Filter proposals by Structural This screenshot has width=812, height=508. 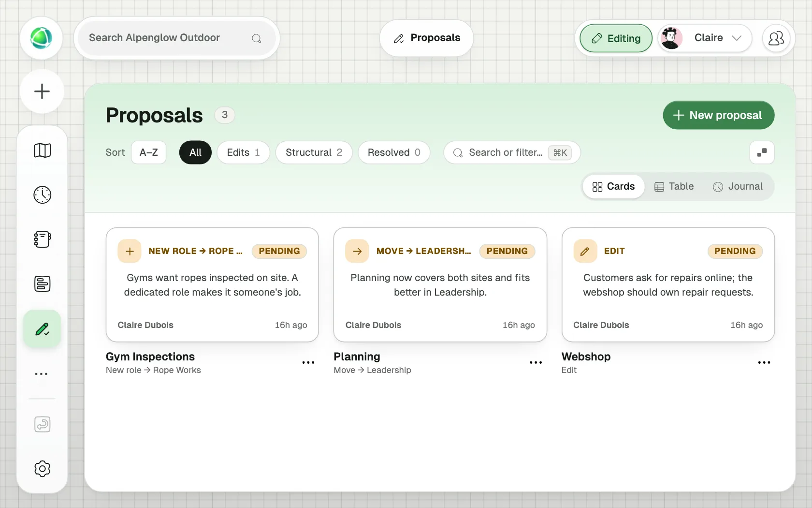[314, 152]
